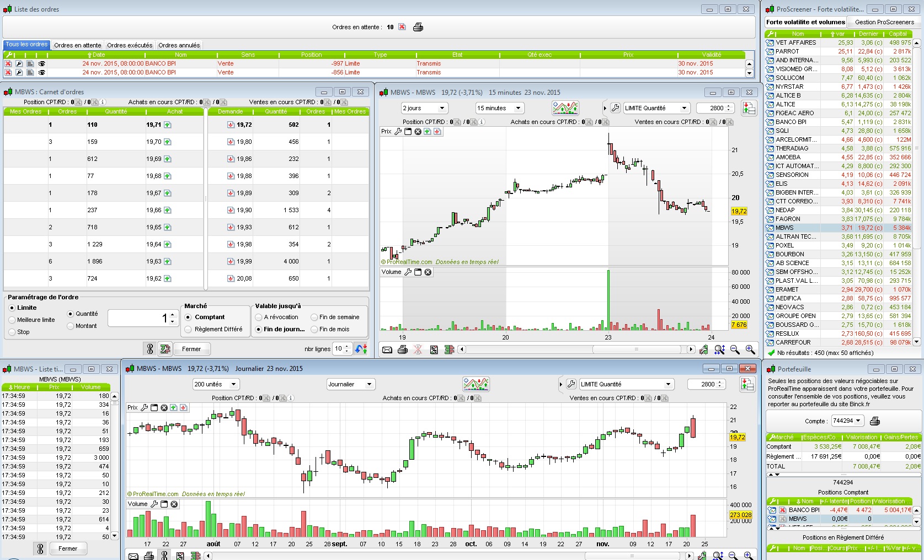The width and height of the screenshot is (924, 560).
Task: Cancel all pending orders with red X icon
Action: tap(402, 27)
